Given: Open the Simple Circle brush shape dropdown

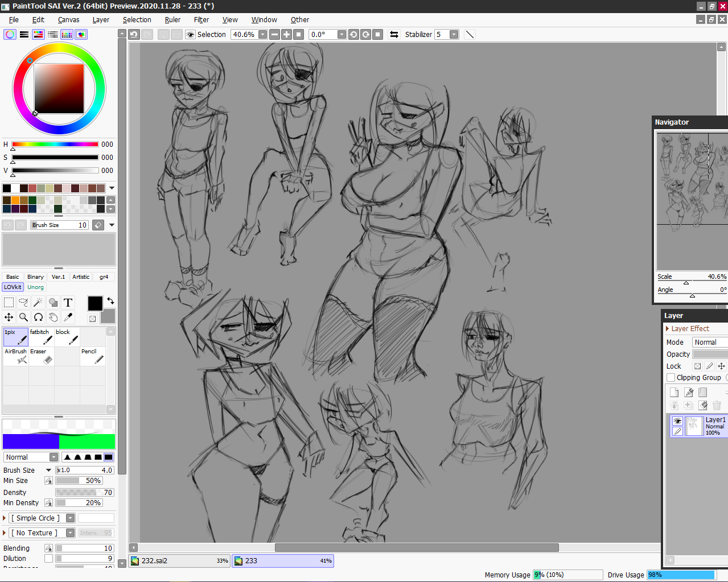Looking at the screenshot, I should click(x=71, y=518).
